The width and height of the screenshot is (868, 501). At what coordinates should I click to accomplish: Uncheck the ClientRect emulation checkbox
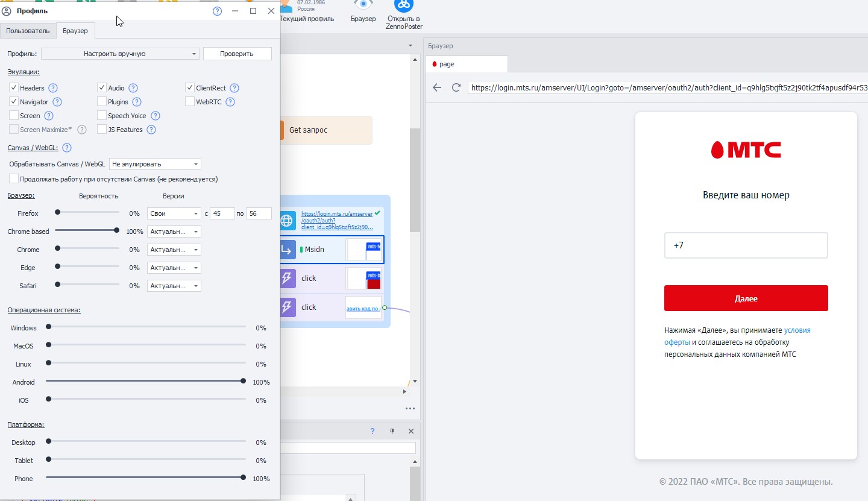[190, 88]
